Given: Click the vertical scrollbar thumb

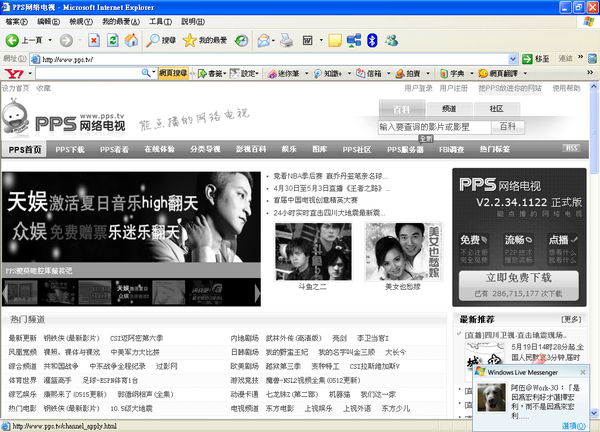Looking at the screenshot, I should click(593, 132).
